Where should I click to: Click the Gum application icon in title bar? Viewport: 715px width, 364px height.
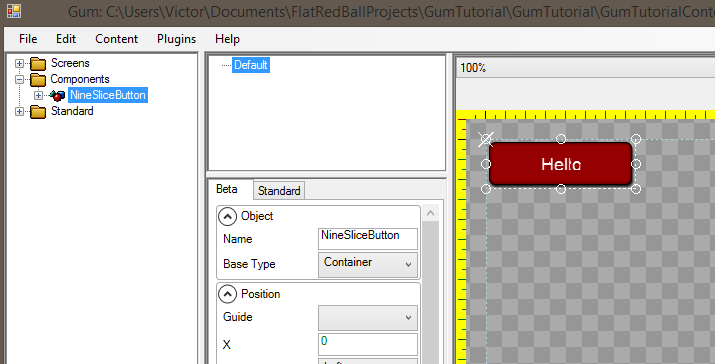(14, 11)
